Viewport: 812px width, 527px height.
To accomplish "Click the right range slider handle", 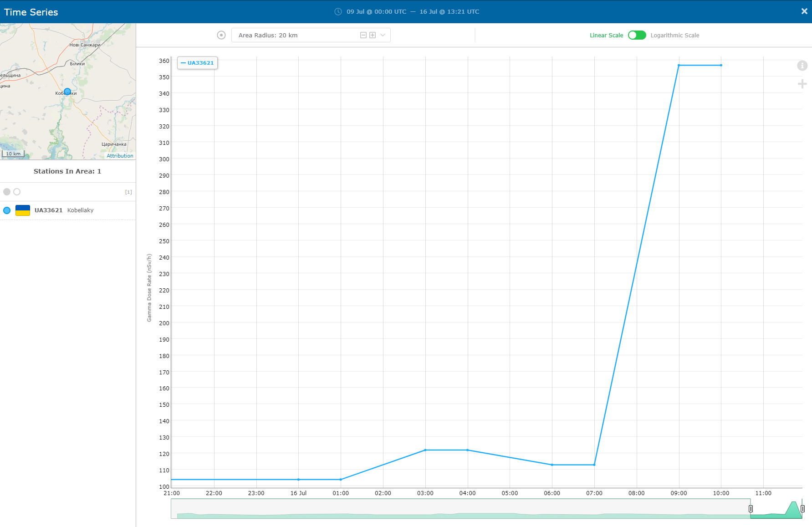I will pos(802,509).
